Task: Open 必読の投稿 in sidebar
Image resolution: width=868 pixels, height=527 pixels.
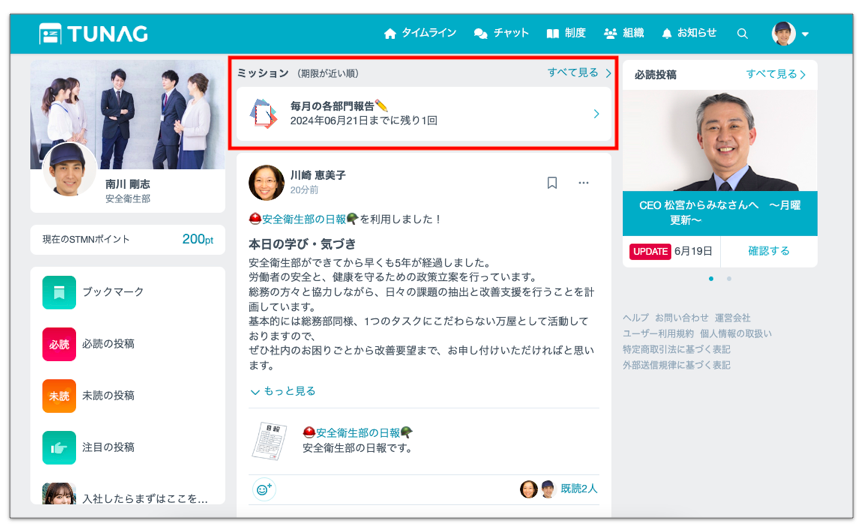Action: [x=108, y=344]
